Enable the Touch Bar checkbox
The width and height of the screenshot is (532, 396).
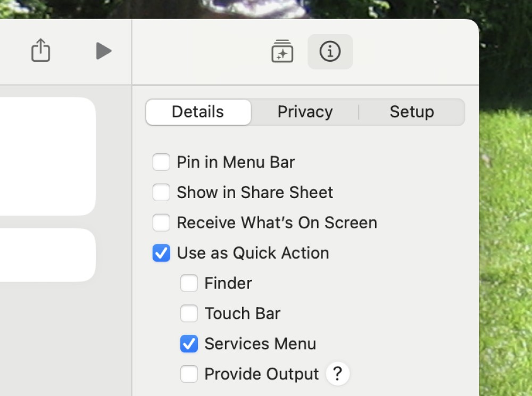click(x=189, y=313)
